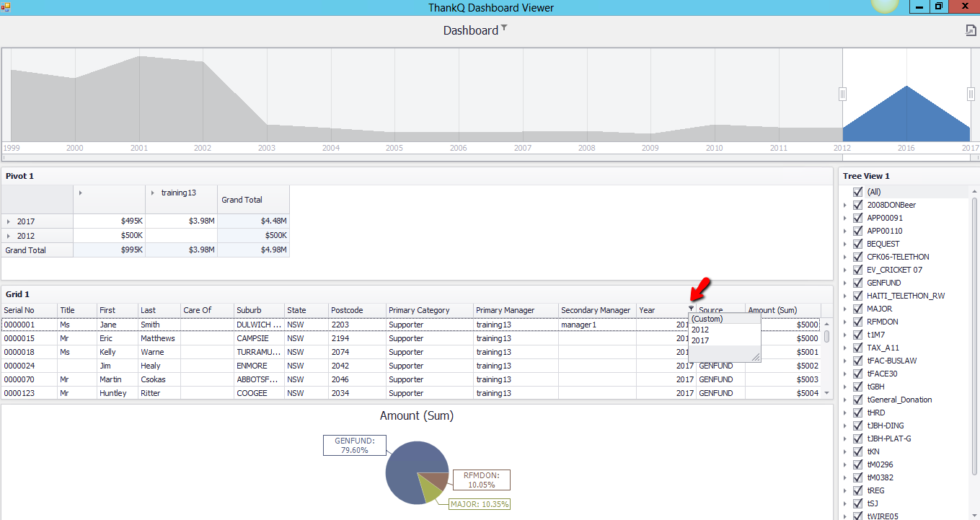Screen dimensions: 980x520
Task: Expand the blank pivot column header
Action: coord(81,193)
